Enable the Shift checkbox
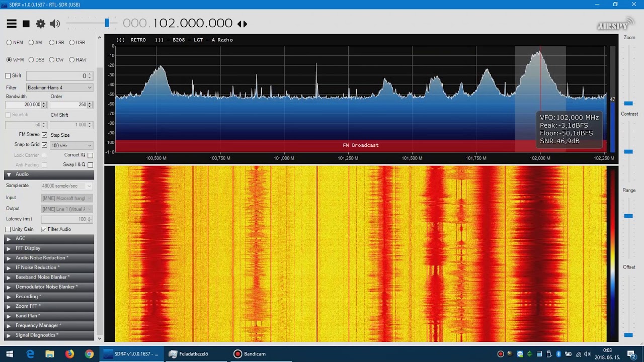 pyautogui.click(x=8, y=76)
